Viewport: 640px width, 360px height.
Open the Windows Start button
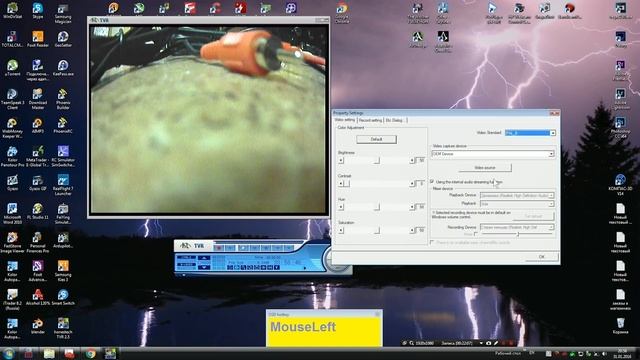coord(8,353)
